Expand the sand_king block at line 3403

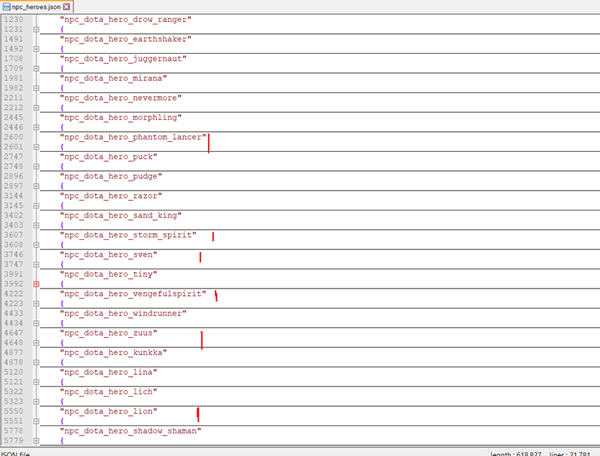tap(36, 225)
